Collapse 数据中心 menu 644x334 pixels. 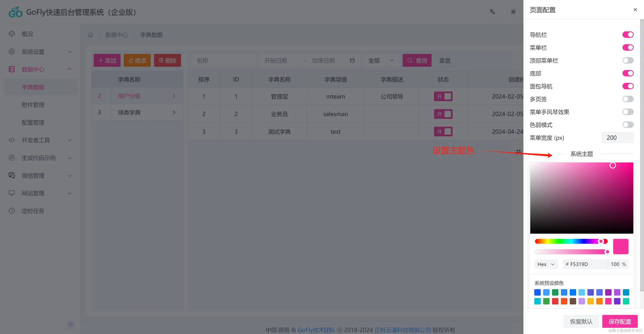[x=70, y=69]
